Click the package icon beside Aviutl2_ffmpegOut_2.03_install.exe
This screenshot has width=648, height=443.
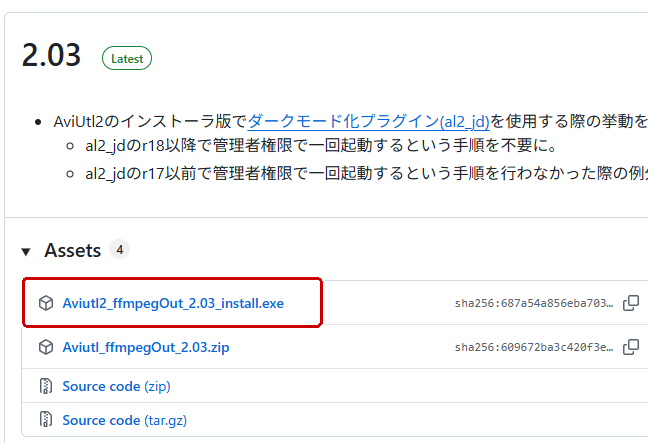coord(46,303)
